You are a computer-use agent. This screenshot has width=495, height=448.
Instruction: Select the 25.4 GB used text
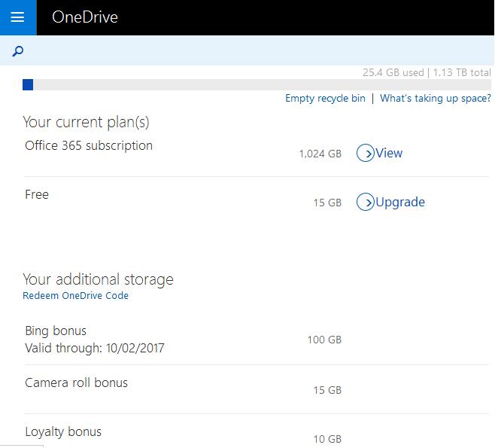pos(393,73)
